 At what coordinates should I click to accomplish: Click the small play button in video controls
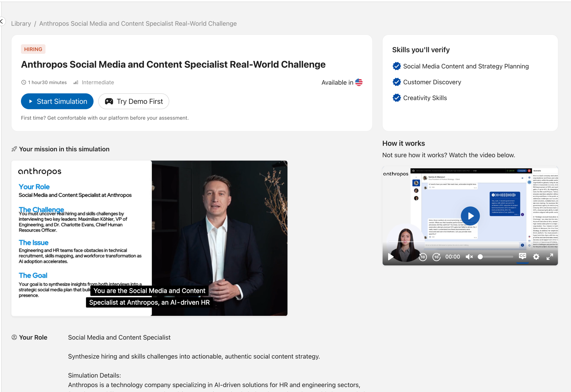pyautogui.click(x=390, y=257)
